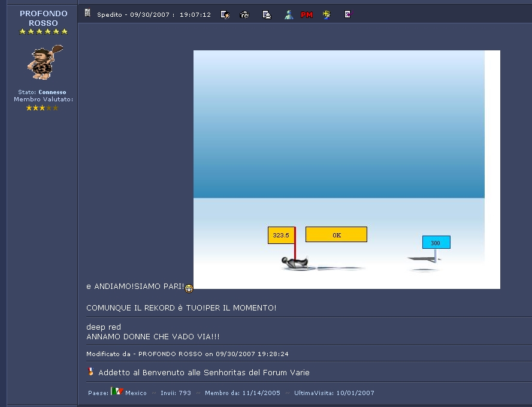Click the email envelope icon in toolbar
This screenshot has width=532, height=407.
[x=267, y=14]
